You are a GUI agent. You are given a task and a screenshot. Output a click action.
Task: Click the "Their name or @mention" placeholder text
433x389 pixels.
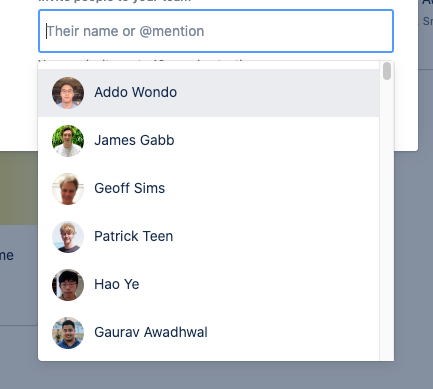click(x=125, y=31)
